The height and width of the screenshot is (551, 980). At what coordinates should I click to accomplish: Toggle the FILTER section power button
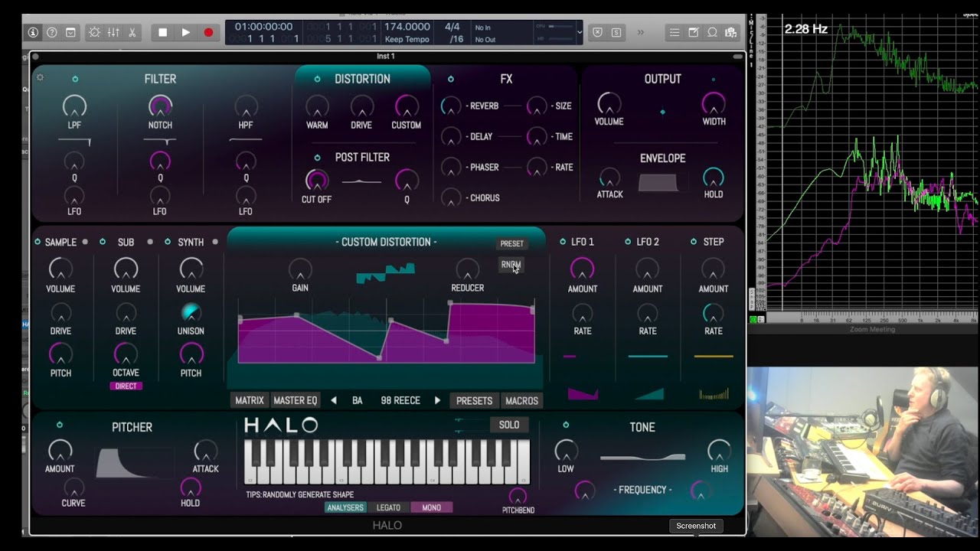point(75,79)
